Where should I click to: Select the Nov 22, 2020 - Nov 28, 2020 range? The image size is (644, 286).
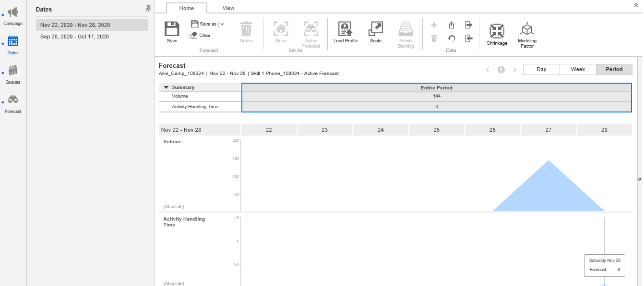click(92, 25)
